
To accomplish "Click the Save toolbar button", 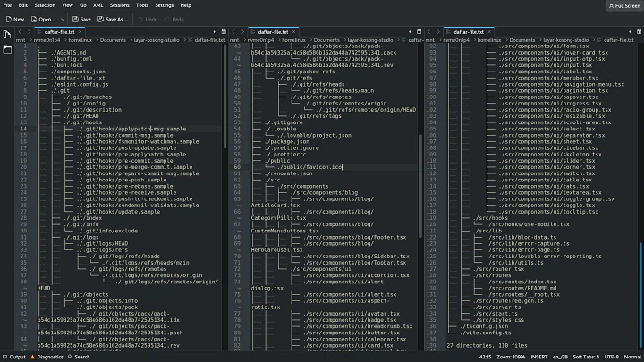I will pyautogui.click(x=81, y=20).
